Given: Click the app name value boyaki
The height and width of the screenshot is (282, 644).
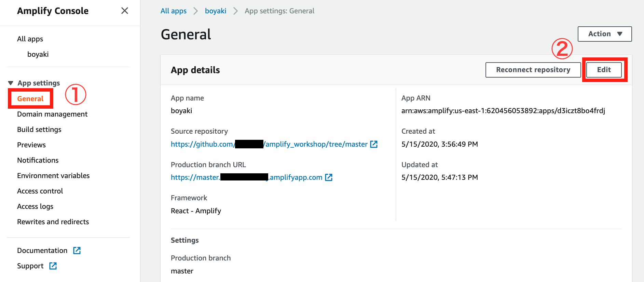Looking at the screenshot, I should [x=181, y=111].
